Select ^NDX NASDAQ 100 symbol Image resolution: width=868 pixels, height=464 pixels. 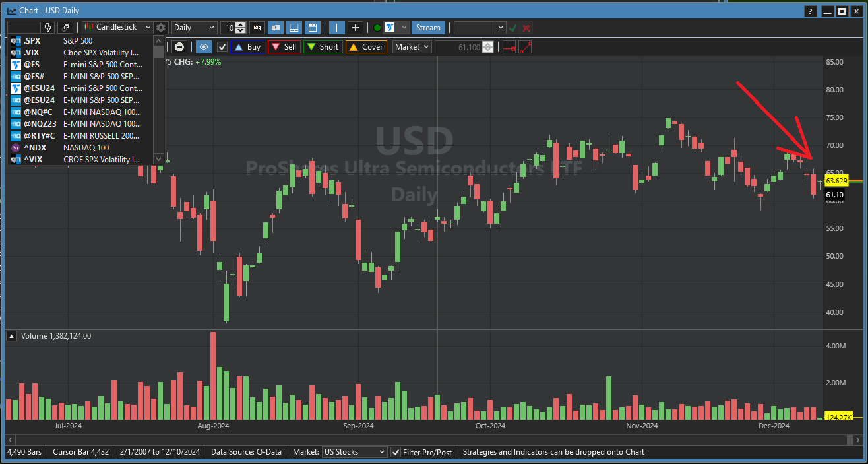coord(80,147)
